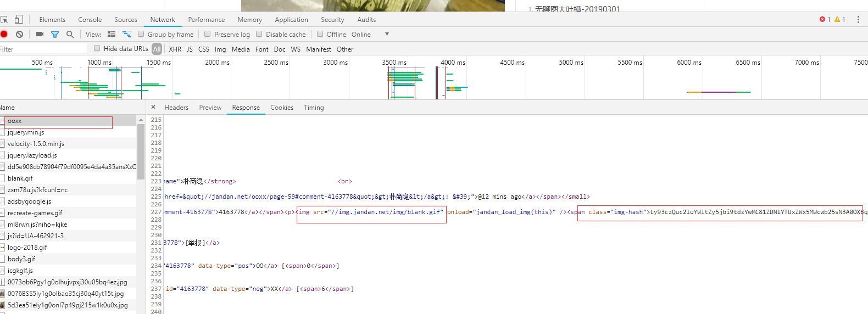Switch to large request rows view

pos(112,34)
